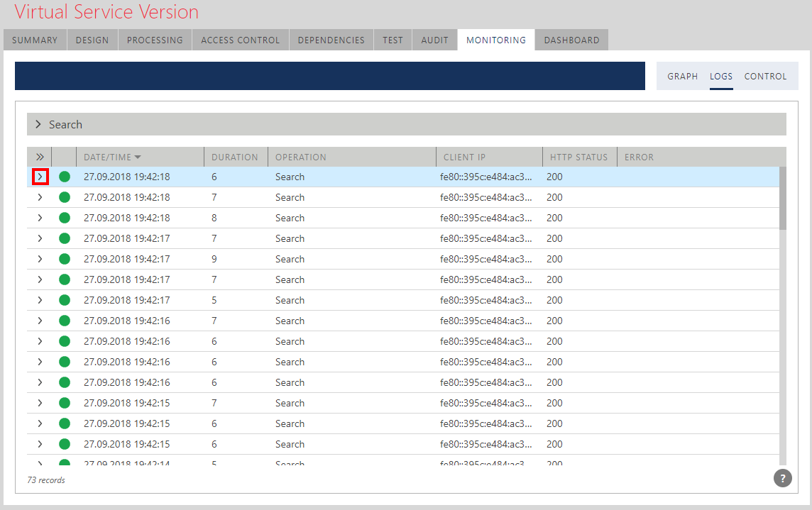This screenshot has width=812, height=510.
Task: Click client IP cell in duration 8 row
Action: (x=485, y=218)
